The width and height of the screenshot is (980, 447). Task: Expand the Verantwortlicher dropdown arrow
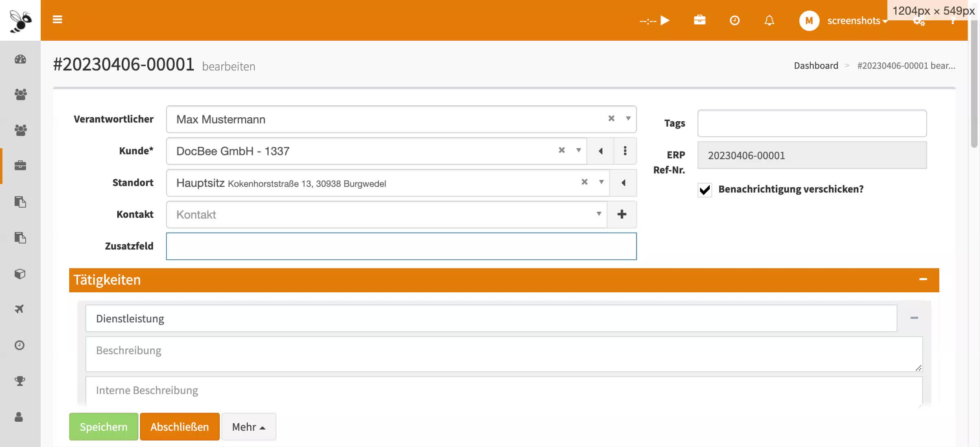click(628, 118)
